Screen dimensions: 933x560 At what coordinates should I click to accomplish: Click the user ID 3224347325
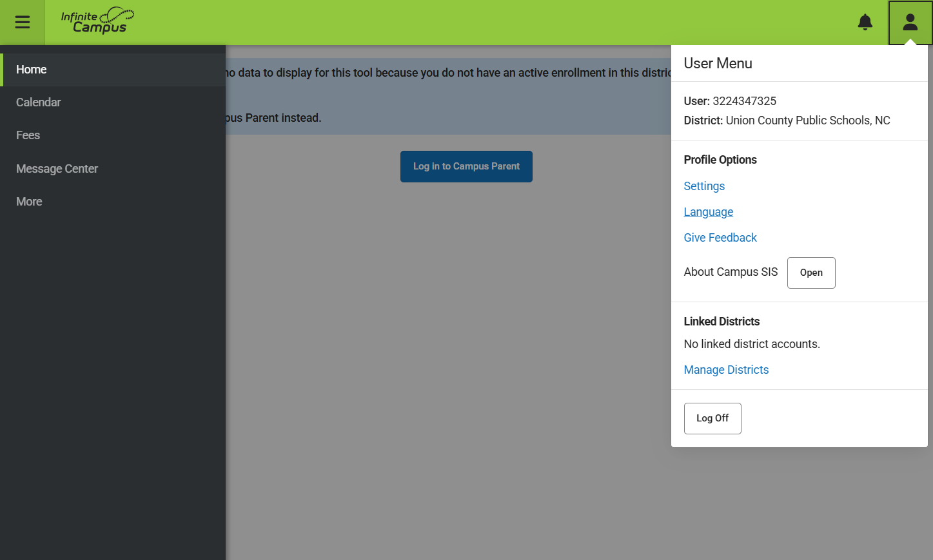point(744,101)
